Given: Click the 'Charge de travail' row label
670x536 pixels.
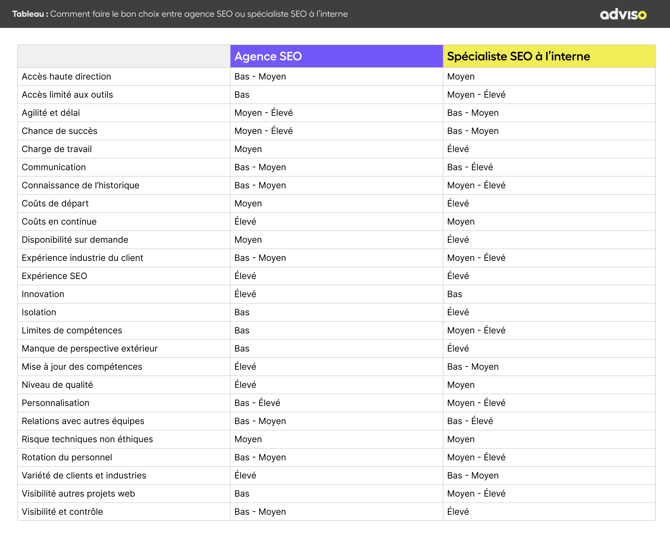Looking at the screenshot, I should (56, 149).
